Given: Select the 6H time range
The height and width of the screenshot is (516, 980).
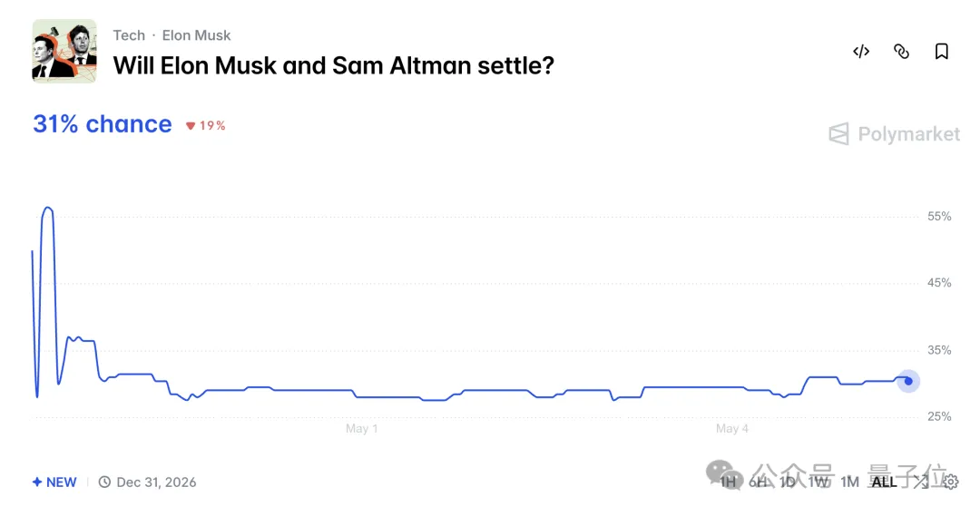Looking at the screenshot, I should pos(758,482).
